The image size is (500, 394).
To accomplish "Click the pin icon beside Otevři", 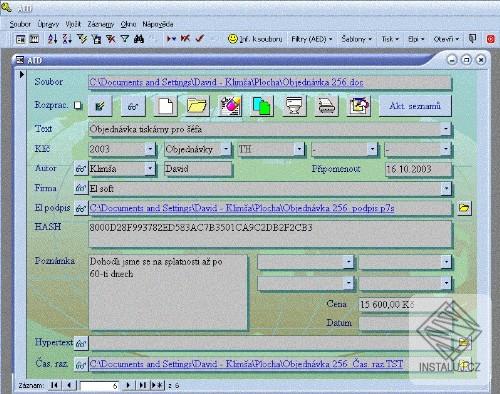I will point(472,39).
